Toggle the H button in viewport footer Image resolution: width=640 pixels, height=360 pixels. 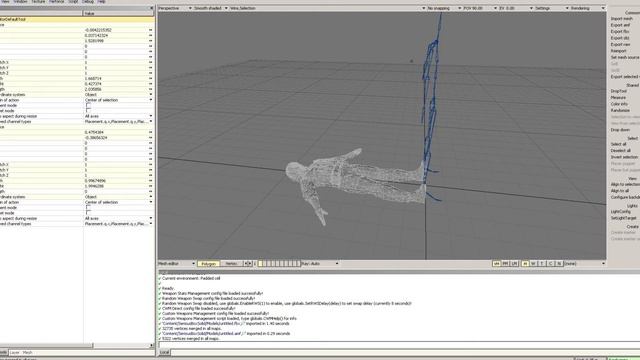click(x=525, y=264)
